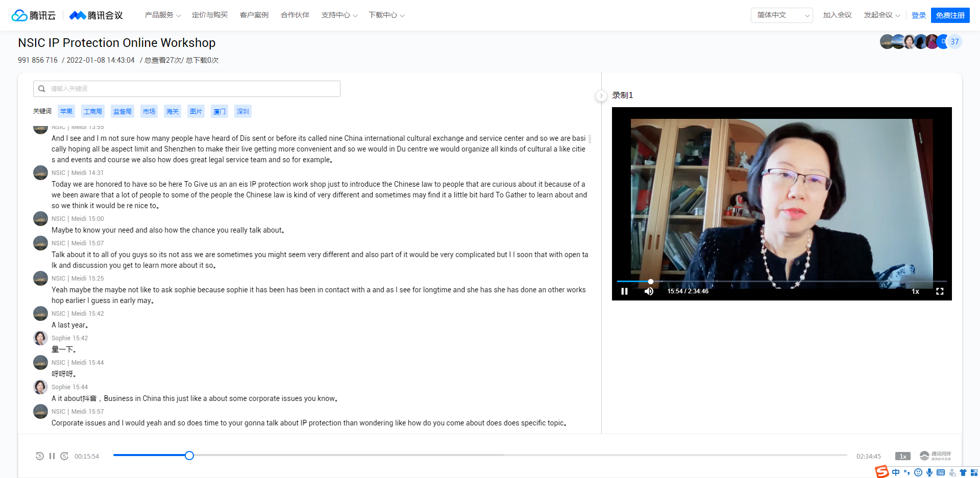Open soft keyboard in IME bar
Screen dimensions: 980x478
[x=941, y=472]
